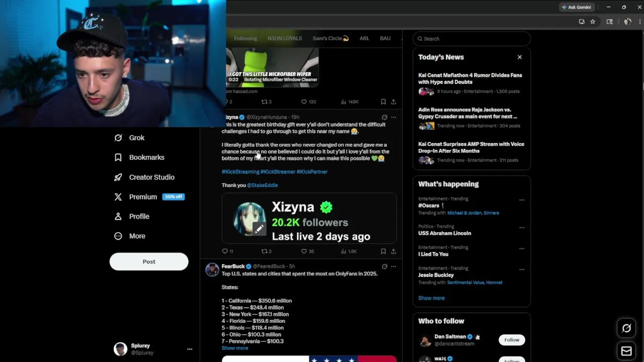Open options for #Oscars trend
Image resolution: width=644 pixels, height=362 pixels.
[522, 200]
